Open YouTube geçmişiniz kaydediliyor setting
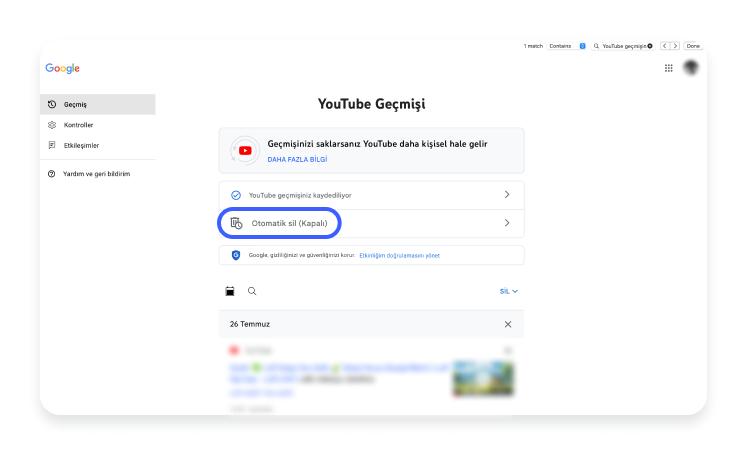The width and height of the screenshot is (750, 456). tap(371, 195)
